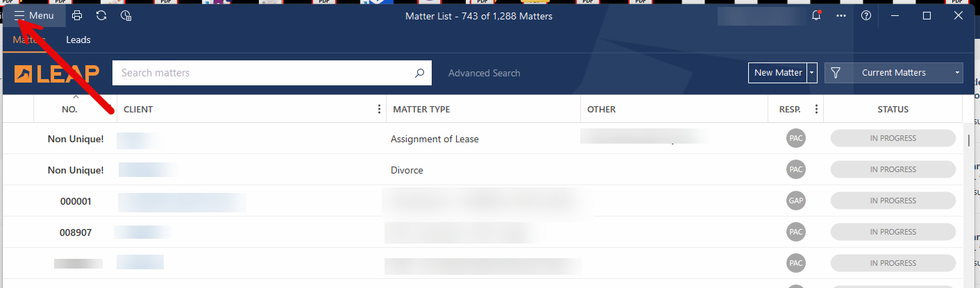Screen dimensions: 980x288
Task: Switch to the Leads tab
Action: tap(78, 40)
